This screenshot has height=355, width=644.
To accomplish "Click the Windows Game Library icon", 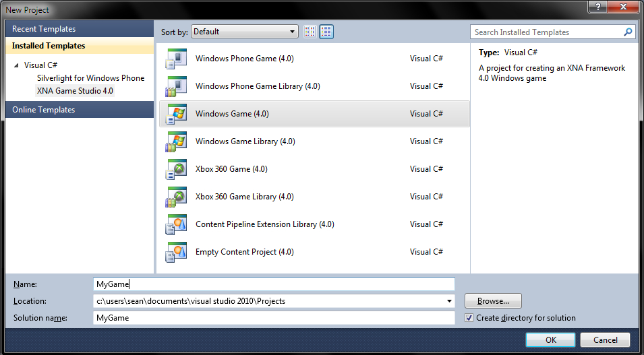I will tap(176, 142).
